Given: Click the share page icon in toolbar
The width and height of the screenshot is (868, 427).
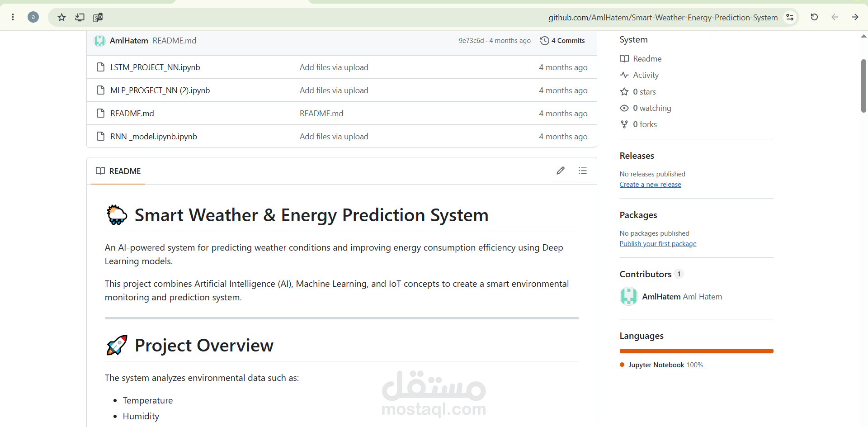Looking at the screenshot, I should (x=80, y=17).
